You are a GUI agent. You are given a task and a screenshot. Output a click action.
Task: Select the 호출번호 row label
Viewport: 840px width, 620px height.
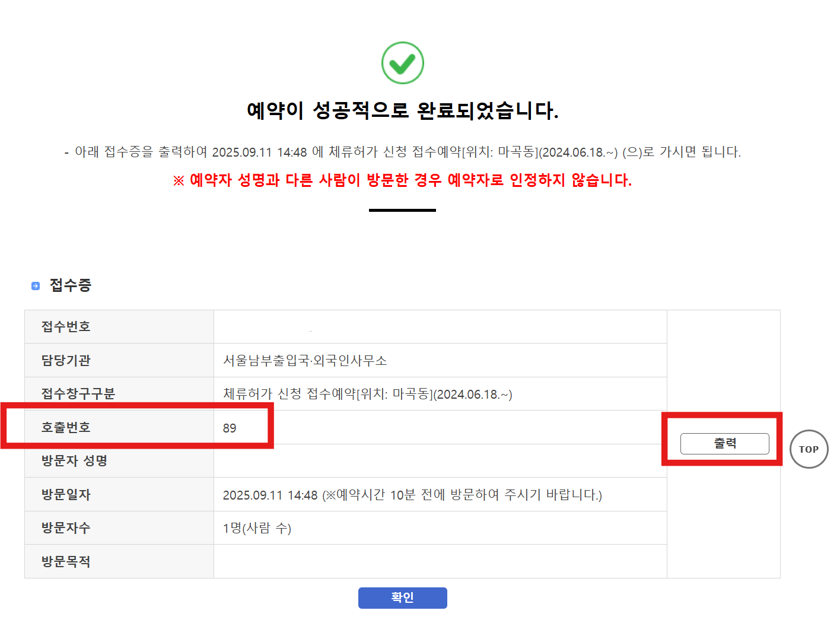[x=66, y=428]
